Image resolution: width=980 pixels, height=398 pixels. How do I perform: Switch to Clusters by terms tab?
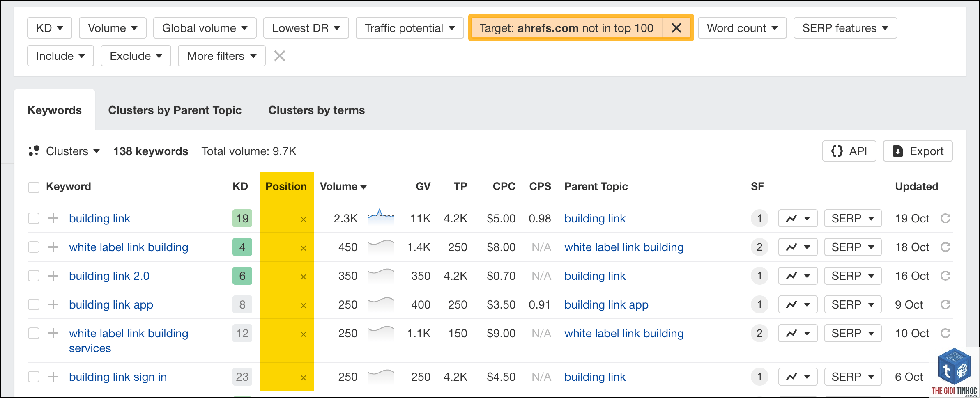(x=317, y=110)
